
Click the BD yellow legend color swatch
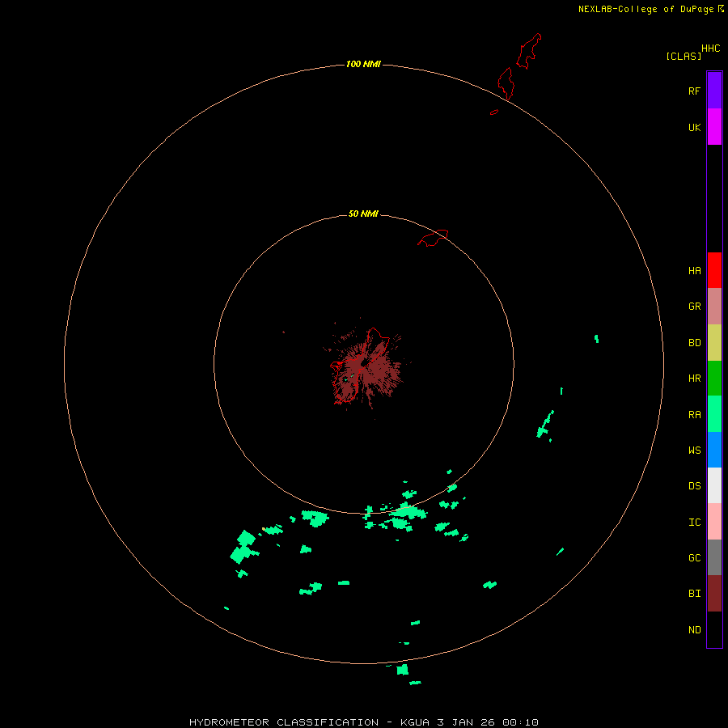pyautogui.click(x=714, y=342)
